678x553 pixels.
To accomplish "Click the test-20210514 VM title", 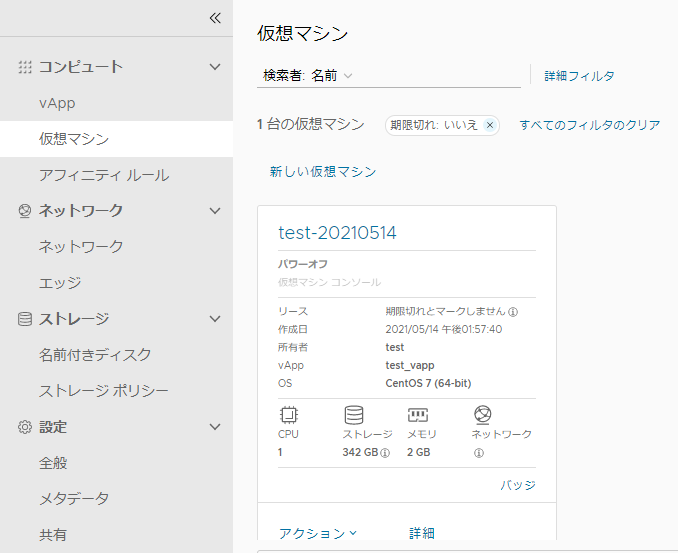I will 337,233.
